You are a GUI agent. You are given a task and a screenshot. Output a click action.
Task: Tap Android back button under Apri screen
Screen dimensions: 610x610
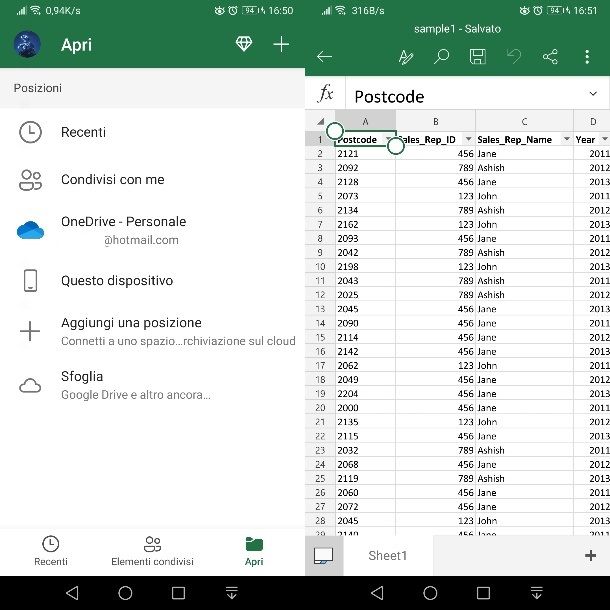click(72, 593)
